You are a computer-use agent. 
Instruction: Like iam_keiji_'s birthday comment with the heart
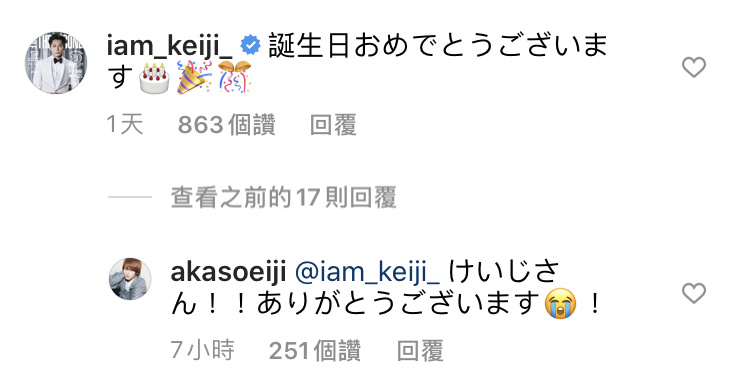pyautogui.click(x=694, y=67)
